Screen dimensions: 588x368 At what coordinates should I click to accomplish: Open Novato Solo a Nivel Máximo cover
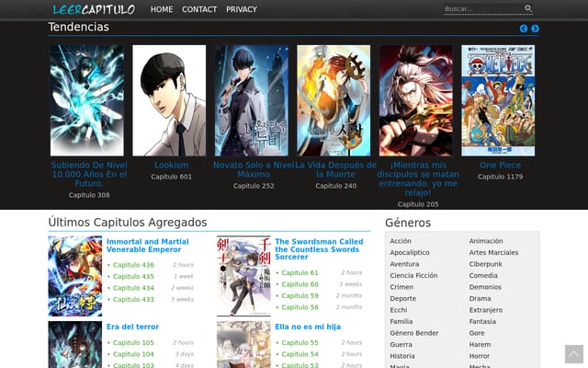coord(251,100)
